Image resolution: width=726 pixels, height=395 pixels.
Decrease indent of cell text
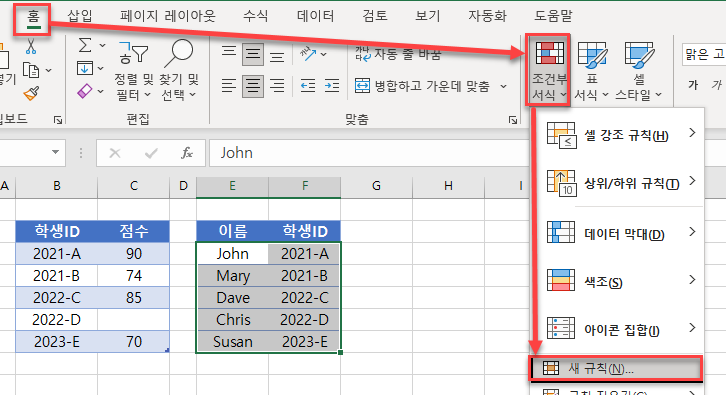tap(308, 86)
